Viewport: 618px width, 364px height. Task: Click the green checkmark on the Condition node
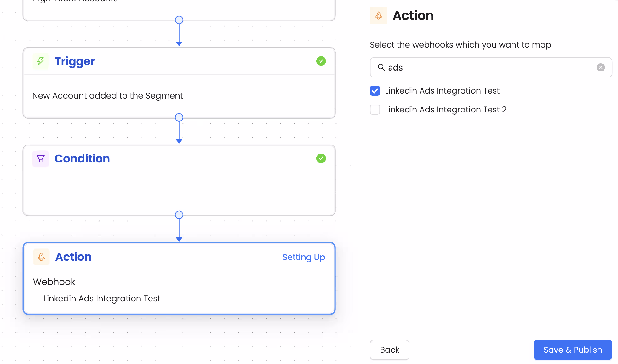(321, 158)
